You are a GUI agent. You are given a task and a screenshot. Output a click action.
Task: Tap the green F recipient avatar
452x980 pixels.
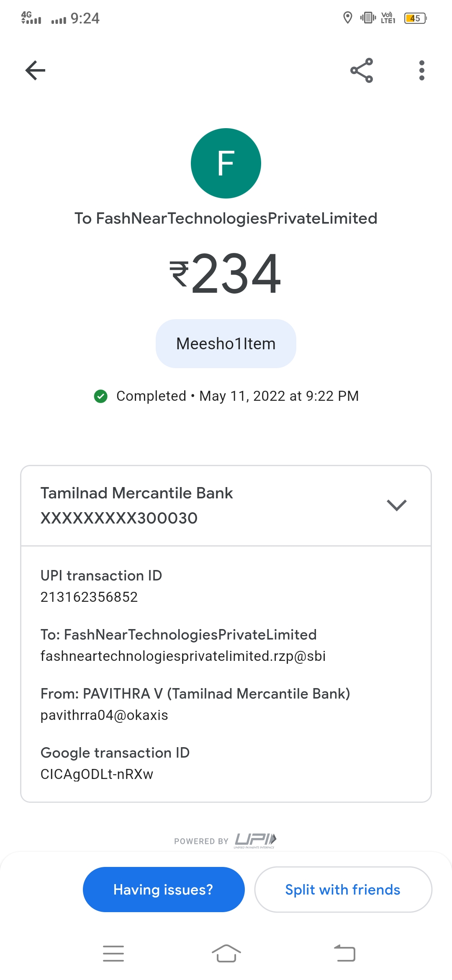pyautogui.click(x=226, y=163)
